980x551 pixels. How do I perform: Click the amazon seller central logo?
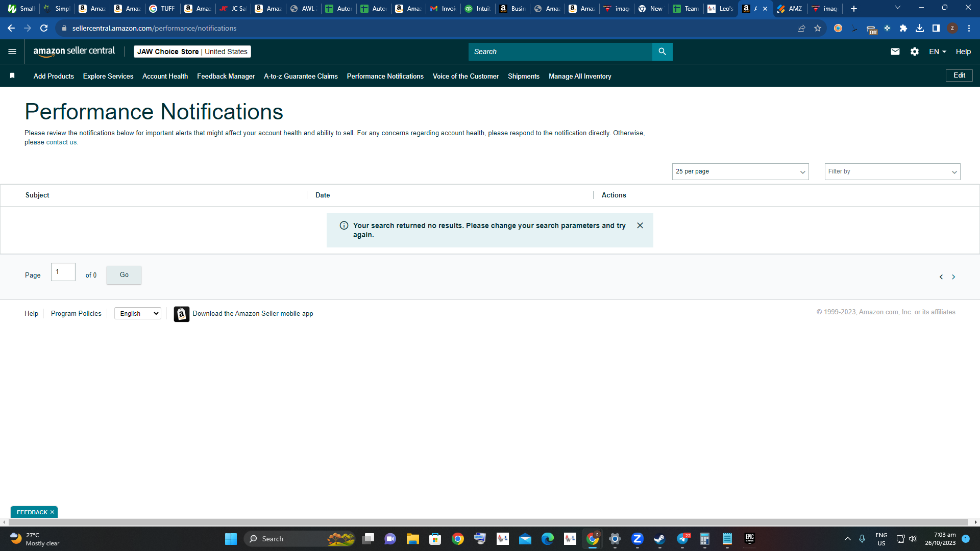click(x=74, y=52)
